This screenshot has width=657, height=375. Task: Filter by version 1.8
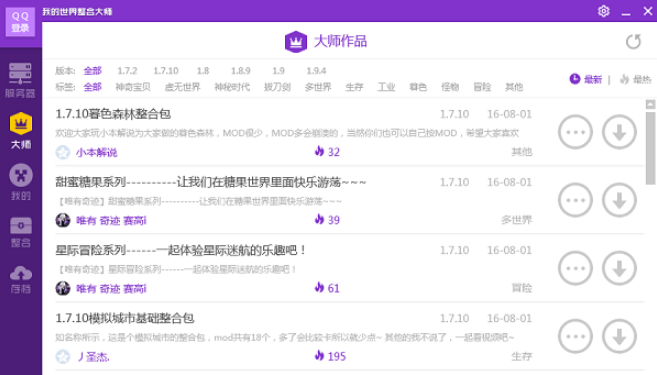(x=203, y=71)
